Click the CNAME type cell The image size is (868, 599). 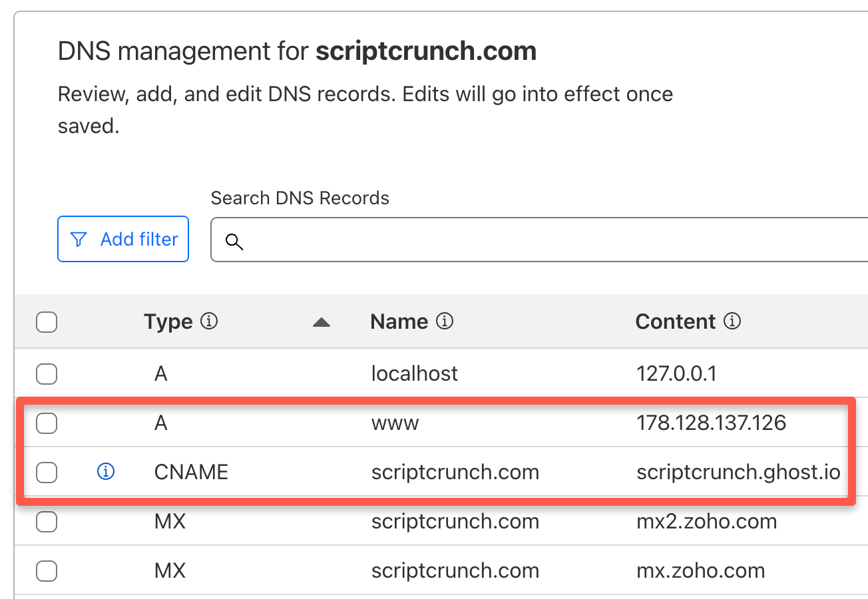(x=191, y=473)
